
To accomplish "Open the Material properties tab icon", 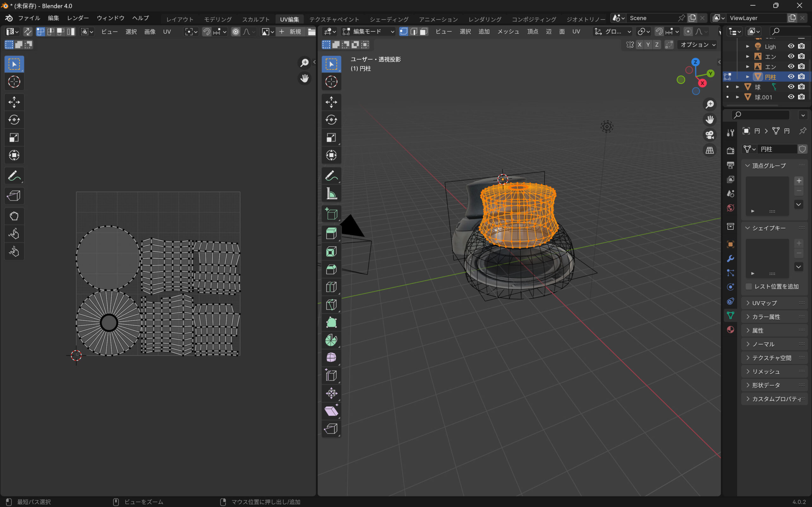I will tap(730, 330).
